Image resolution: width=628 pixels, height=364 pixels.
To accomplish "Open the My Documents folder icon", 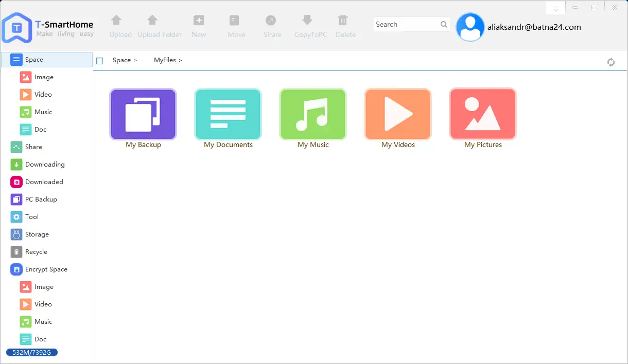I will 228,114.
